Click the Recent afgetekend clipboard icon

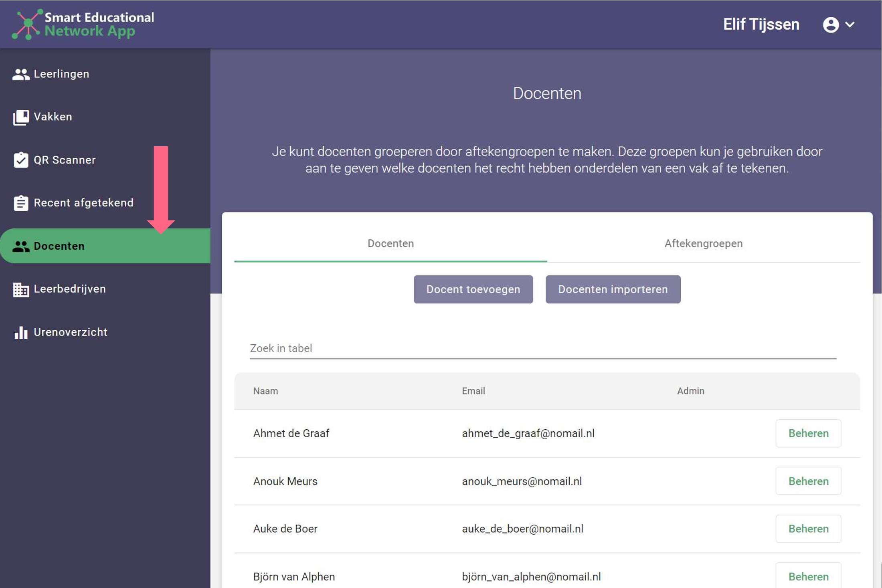pos(21,203)
